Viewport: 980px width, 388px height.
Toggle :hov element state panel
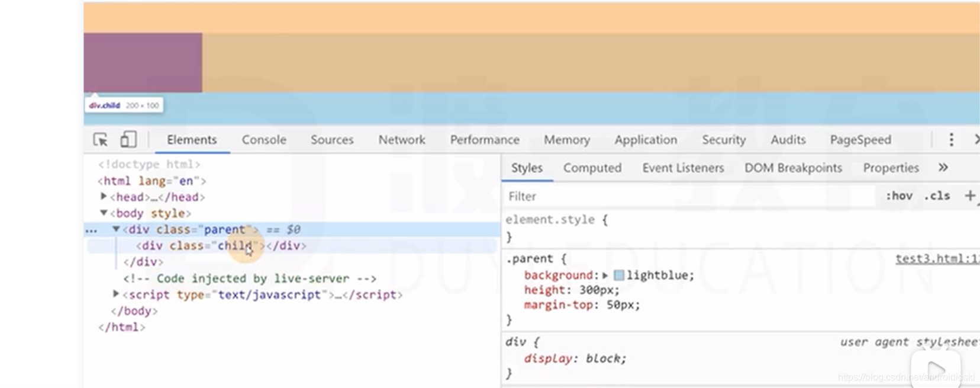click(x=898, y=195)
